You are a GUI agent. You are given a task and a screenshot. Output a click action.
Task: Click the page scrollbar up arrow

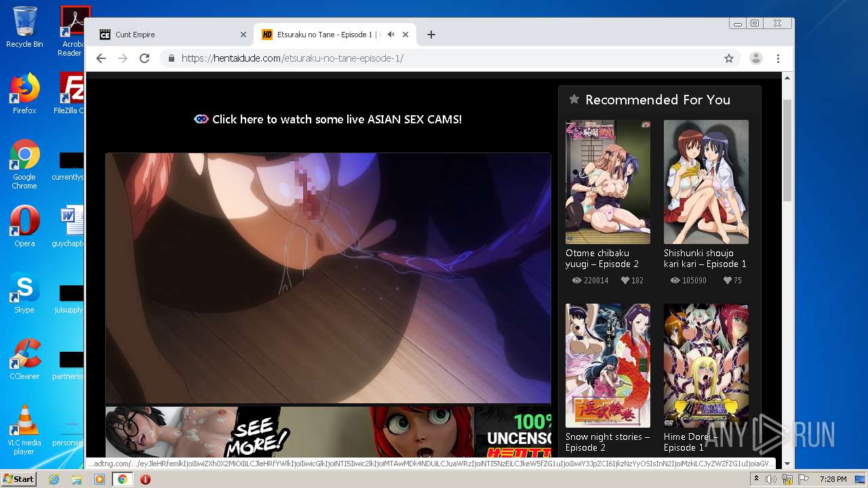tap(787, 78)
